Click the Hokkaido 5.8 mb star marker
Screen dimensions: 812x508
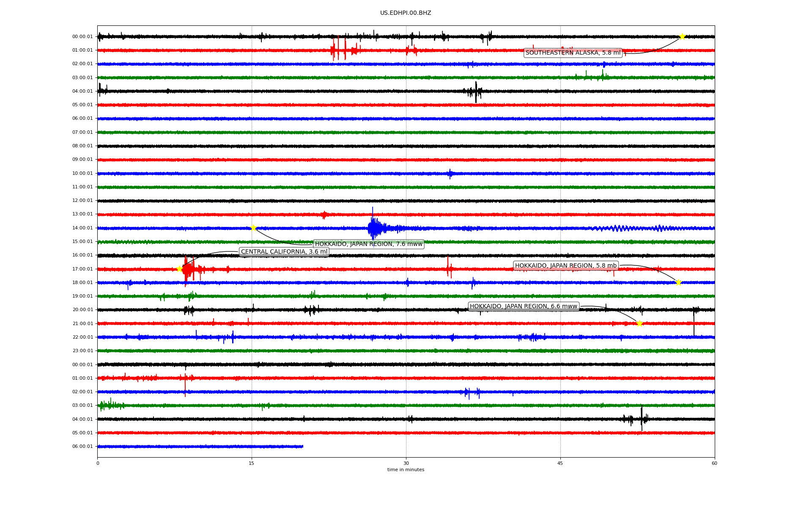tap(678, 282)
